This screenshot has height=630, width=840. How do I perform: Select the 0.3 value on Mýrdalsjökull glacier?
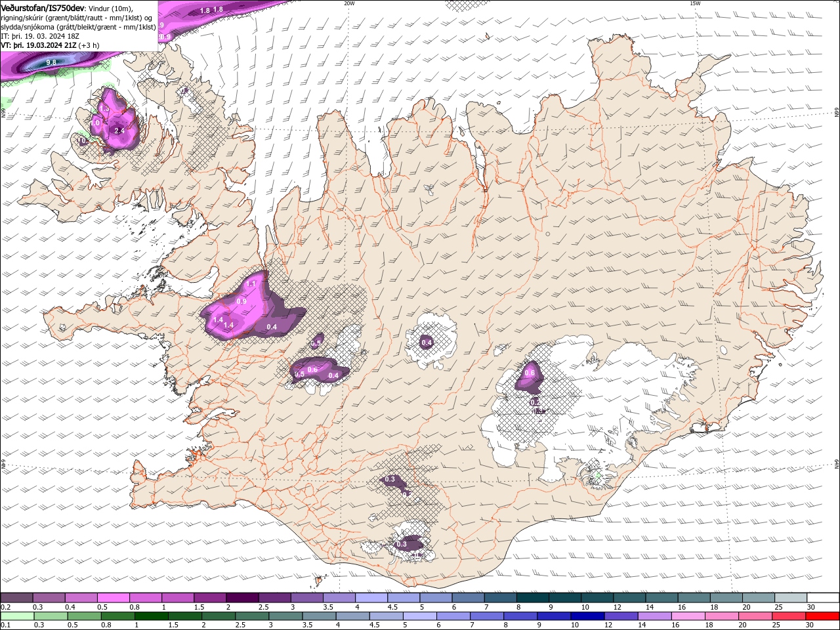402,545
